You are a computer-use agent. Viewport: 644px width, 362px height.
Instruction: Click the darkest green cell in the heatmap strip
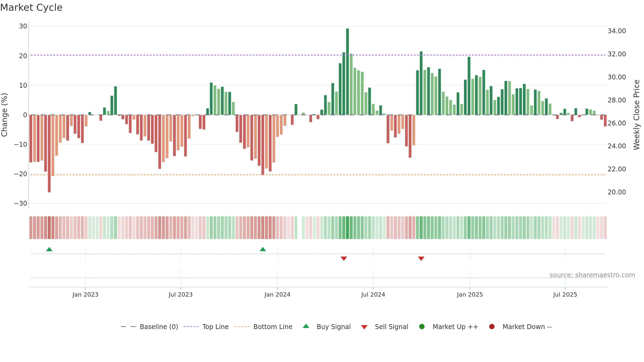pyautogui.click(x=347, y=228)
